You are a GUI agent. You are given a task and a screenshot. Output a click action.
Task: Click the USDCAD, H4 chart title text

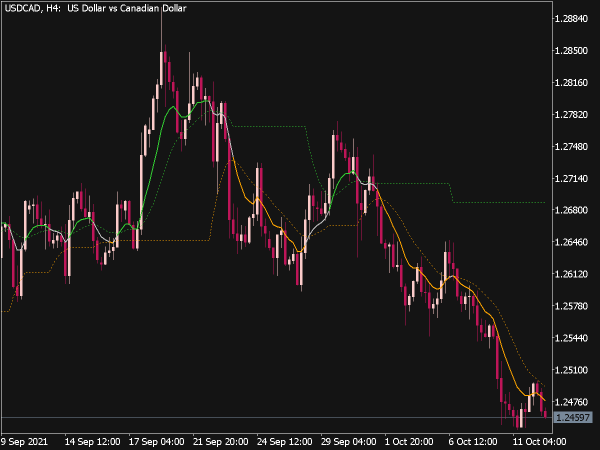(x=95, y=8)
